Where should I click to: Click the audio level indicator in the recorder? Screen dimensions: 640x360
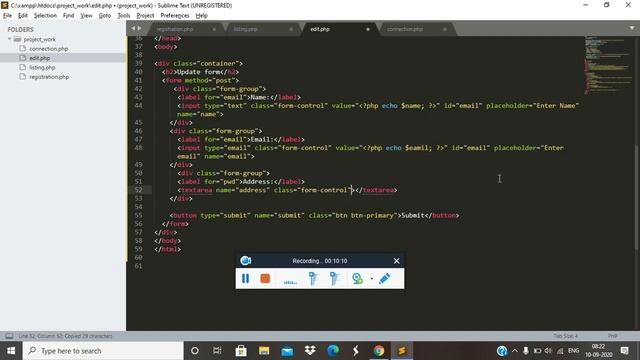tap(290, 282)
